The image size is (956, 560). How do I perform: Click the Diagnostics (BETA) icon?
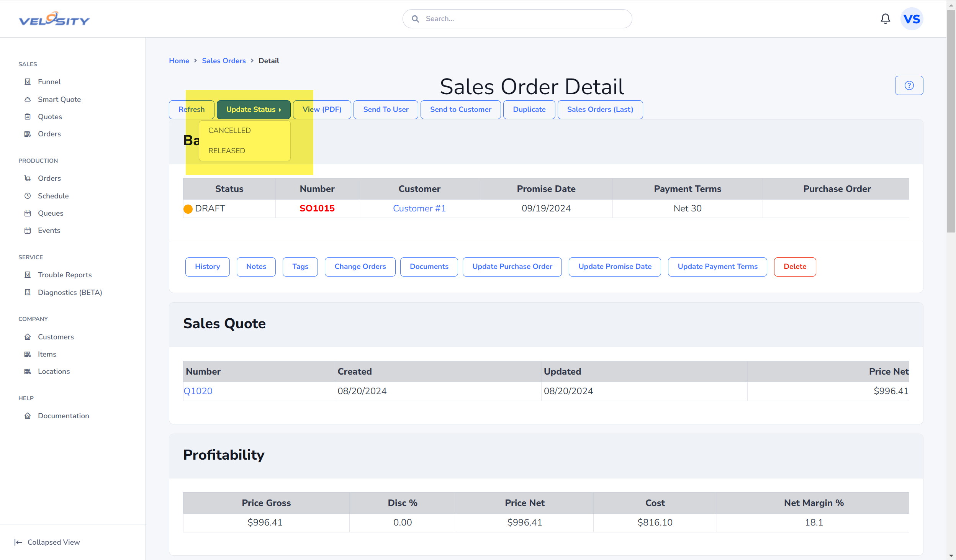tap(28, 292)
